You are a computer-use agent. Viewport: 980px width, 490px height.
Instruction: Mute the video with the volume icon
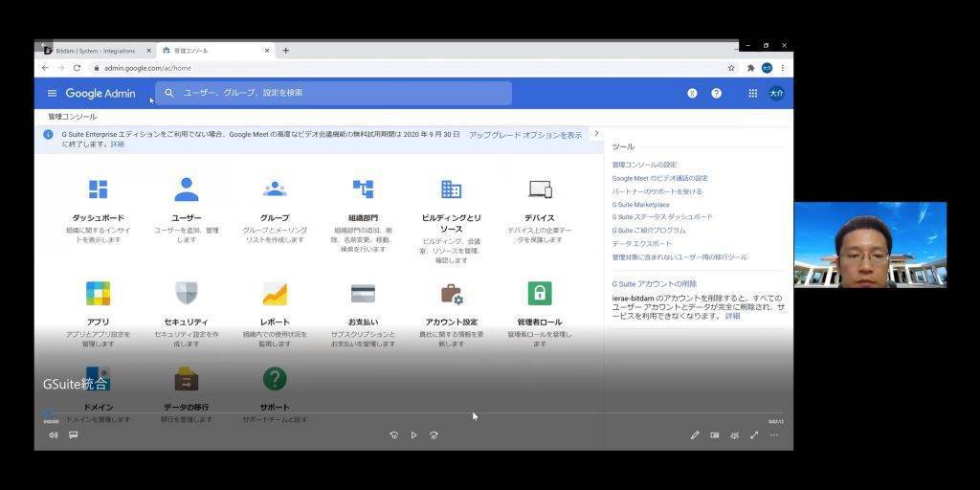pos(54,435)
